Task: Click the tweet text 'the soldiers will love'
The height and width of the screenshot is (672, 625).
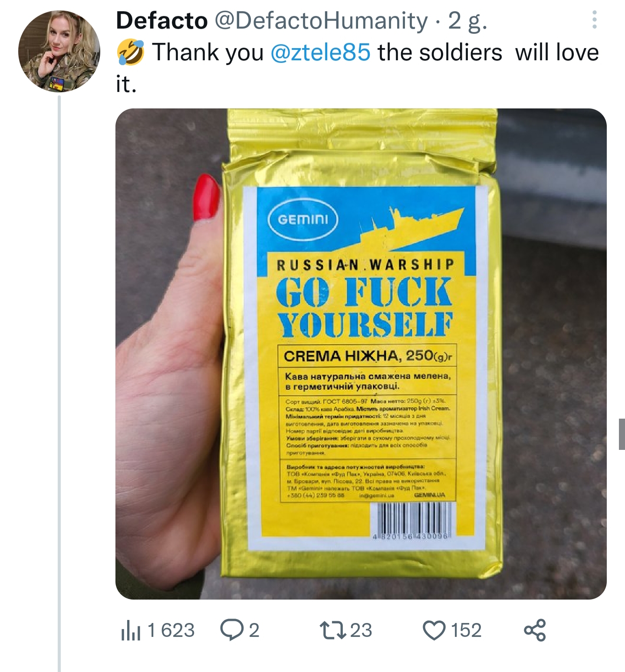Action: (x=488, y=52)
